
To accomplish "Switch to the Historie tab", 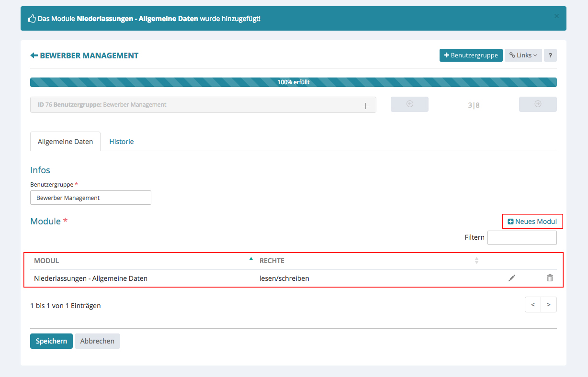I will [x=121, y=142].
